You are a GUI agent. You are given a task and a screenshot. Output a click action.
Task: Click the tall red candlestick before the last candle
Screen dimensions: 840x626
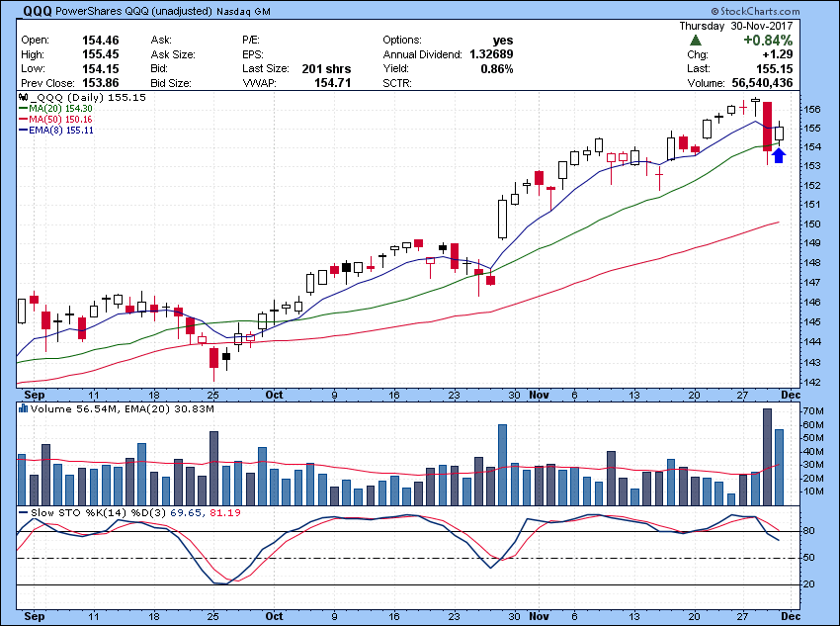(767, 127)
